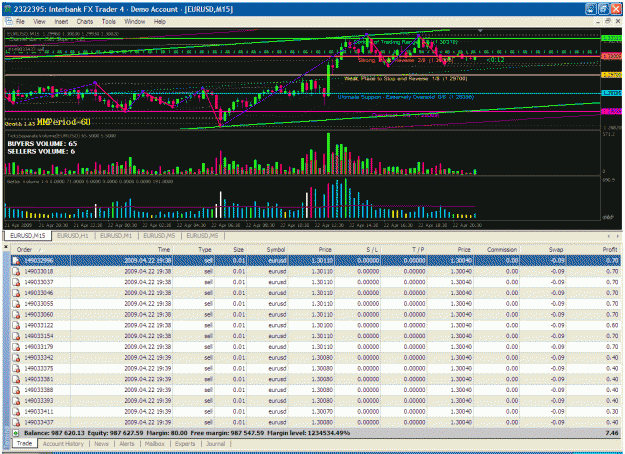This screenshot has height=454, width=625.
Task: Select order number 149033122 text
Action: coord(39,325)
